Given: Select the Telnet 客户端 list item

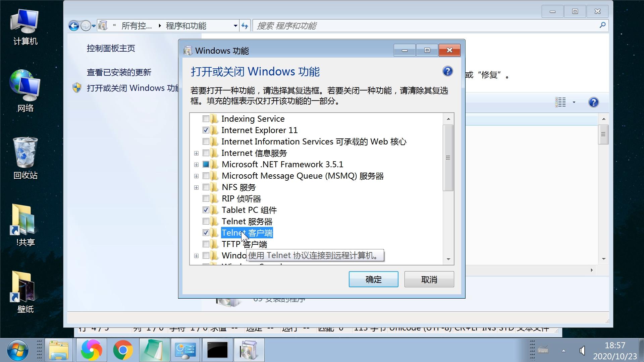Looking at the screenshot, I should pos(247,233).
